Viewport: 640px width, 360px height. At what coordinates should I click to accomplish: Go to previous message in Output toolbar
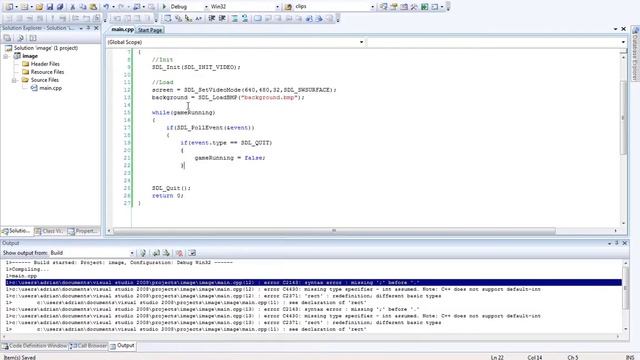pos(156,253)
